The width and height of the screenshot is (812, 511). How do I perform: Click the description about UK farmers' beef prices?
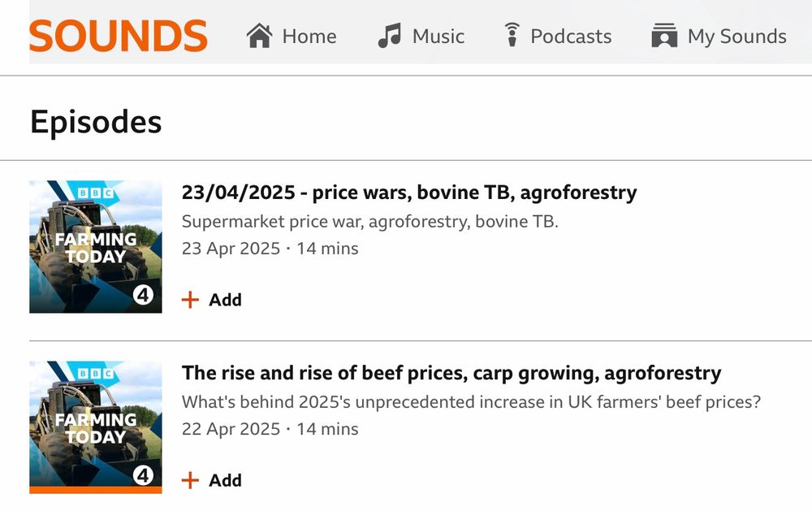coord(471,401)
